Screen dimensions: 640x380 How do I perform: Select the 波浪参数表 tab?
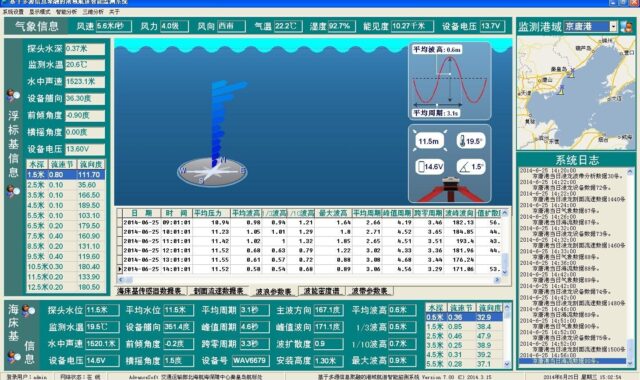[273, 291]
